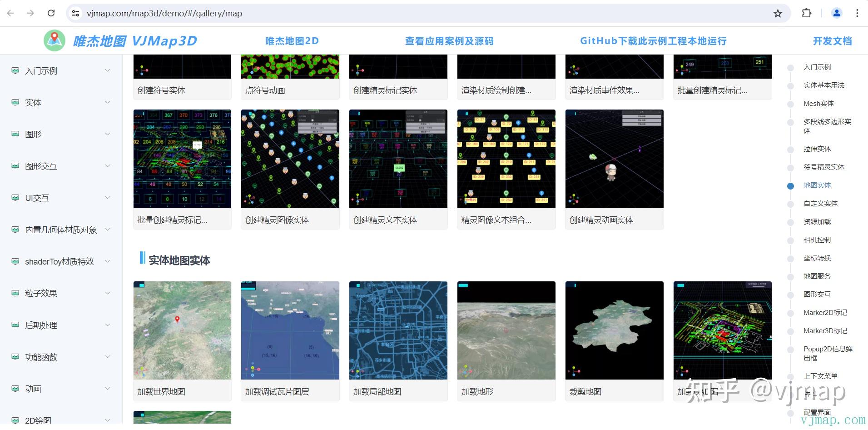Click the 动画 sidebar icon
This screenshot has width=868, height=430.
15,389
